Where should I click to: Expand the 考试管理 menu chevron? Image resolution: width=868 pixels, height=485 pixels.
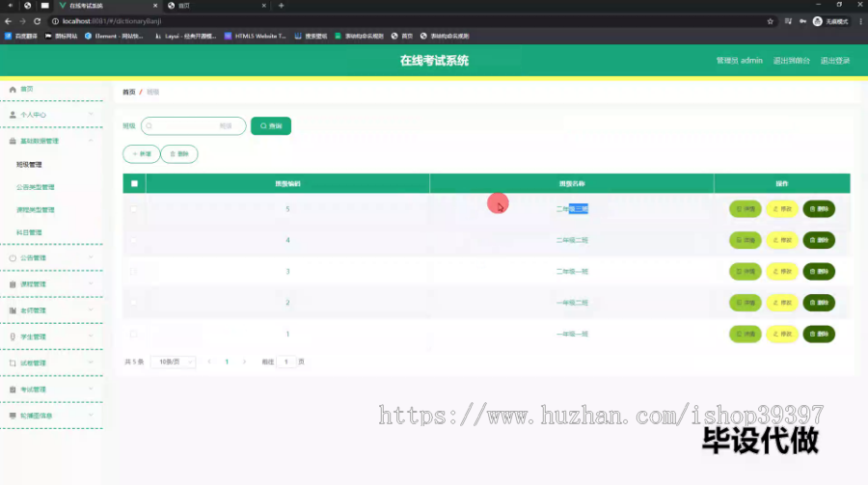tap(91, 390)
